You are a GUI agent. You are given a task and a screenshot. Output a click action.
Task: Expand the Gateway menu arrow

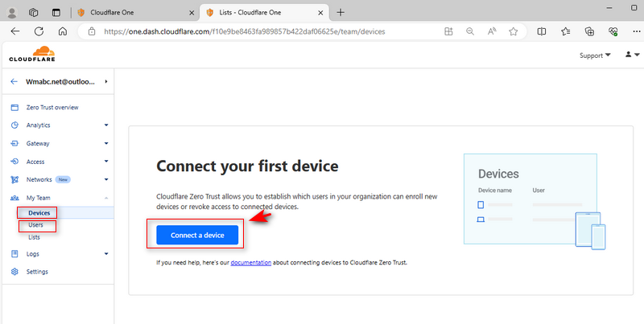coord(106,144)
